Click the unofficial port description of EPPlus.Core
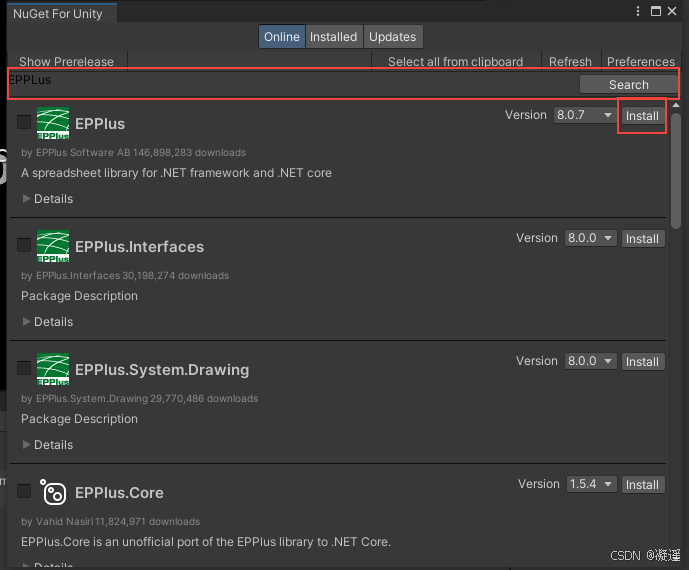Image resolution: width=689 pixels, height=570 pixels. click(206, 542)
